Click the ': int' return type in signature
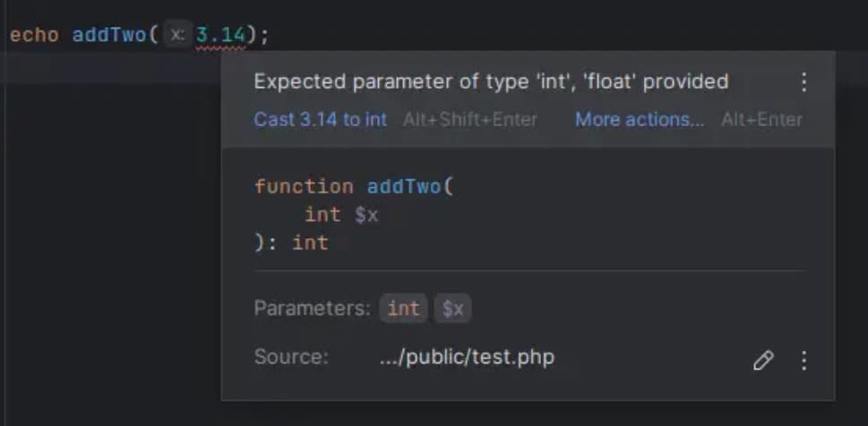Viewport: 868px width, 426px height. tap(309, 243)
